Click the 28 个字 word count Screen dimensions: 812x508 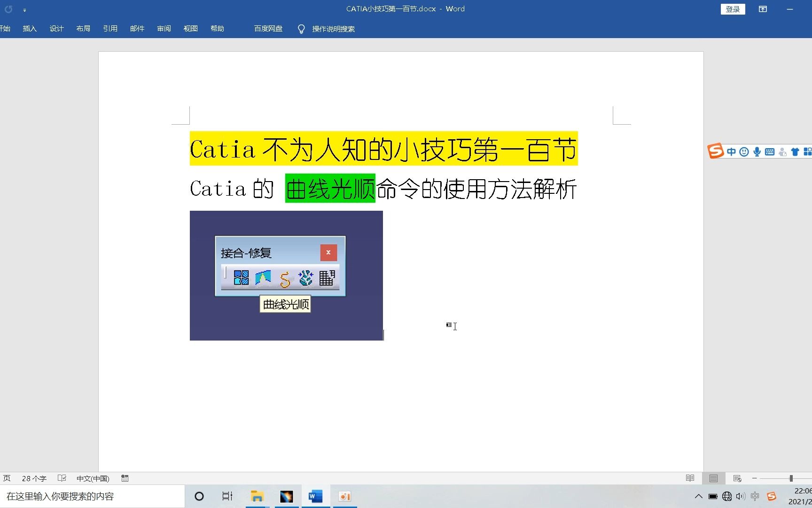[x=34, y=478]
